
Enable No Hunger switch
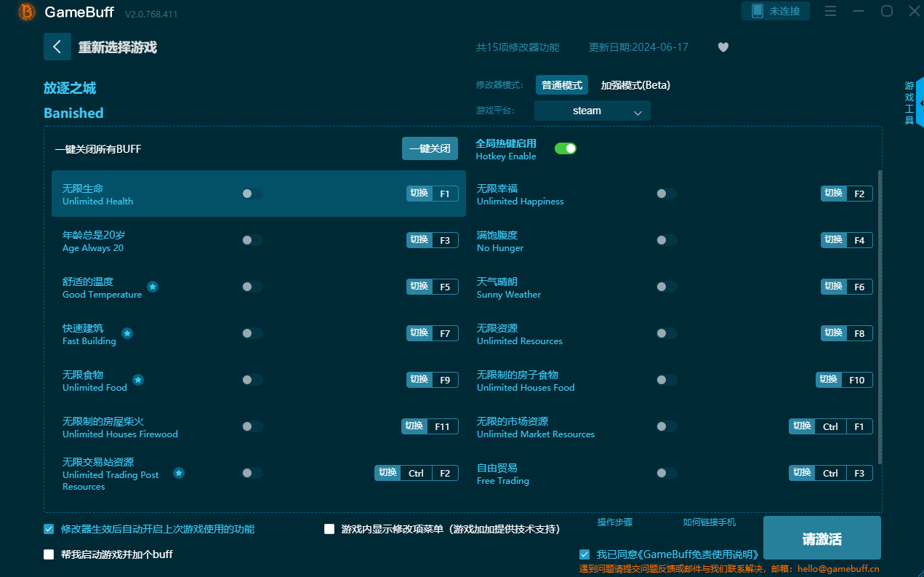tap(667, 240)
